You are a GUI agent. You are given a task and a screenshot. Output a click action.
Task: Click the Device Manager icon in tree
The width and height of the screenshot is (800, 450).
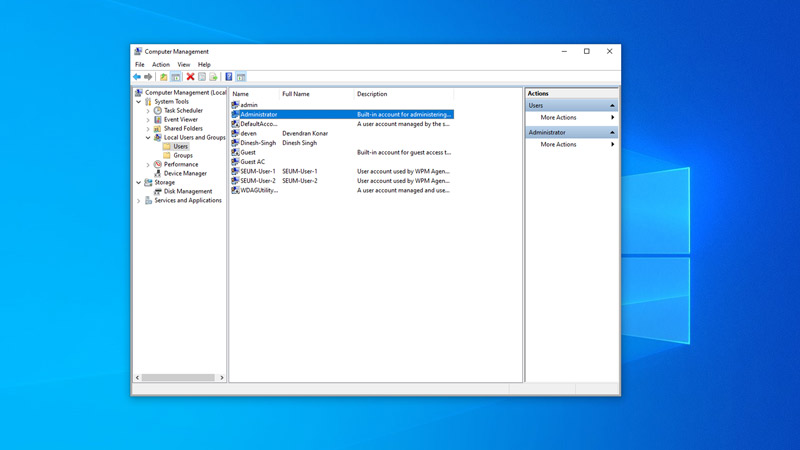point(158,173)
